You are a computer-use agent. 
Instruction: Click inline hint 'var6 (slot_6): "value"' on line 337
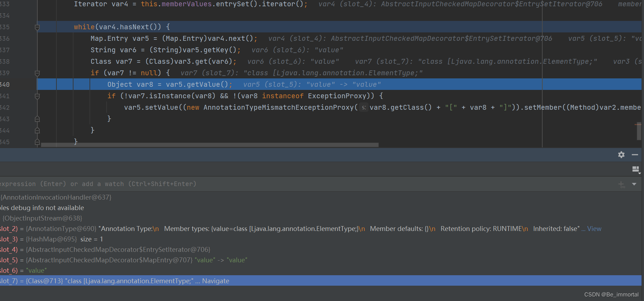click(x=297, y=50)
